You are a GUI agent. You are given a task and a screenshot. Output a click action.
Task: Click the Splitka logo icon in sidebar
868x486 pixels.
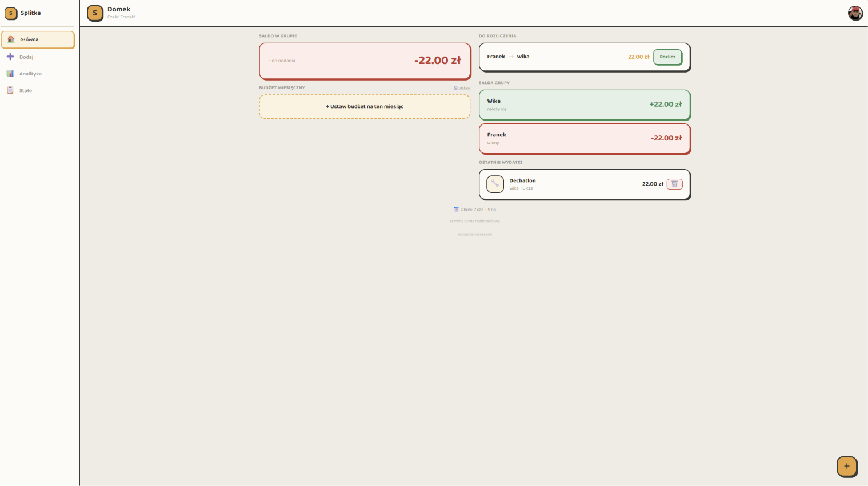(11, 13)
